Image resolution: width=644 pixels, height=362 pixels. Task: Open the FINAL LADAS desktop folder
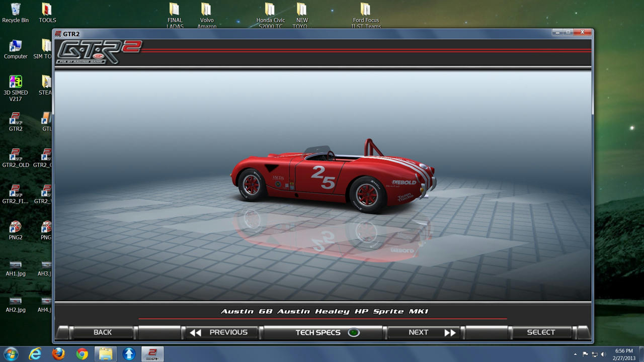coord(175,15)
